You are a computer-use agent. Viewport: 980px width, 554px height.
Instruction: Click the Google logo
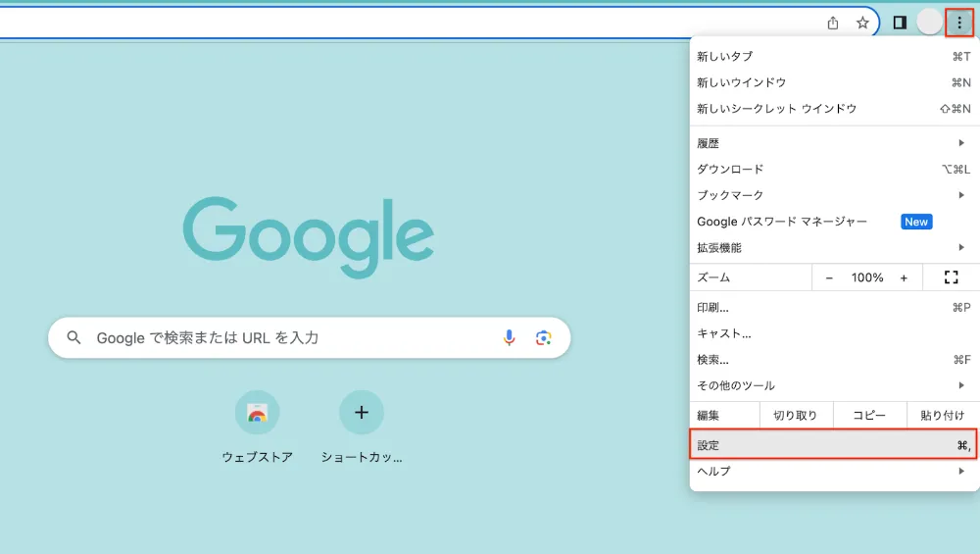tap(308, 237)
